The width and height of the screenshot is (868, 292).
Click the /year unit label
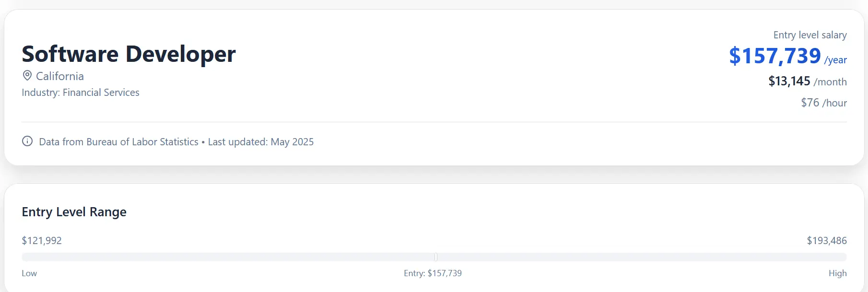pyautogui.click(x=835, y=60)
